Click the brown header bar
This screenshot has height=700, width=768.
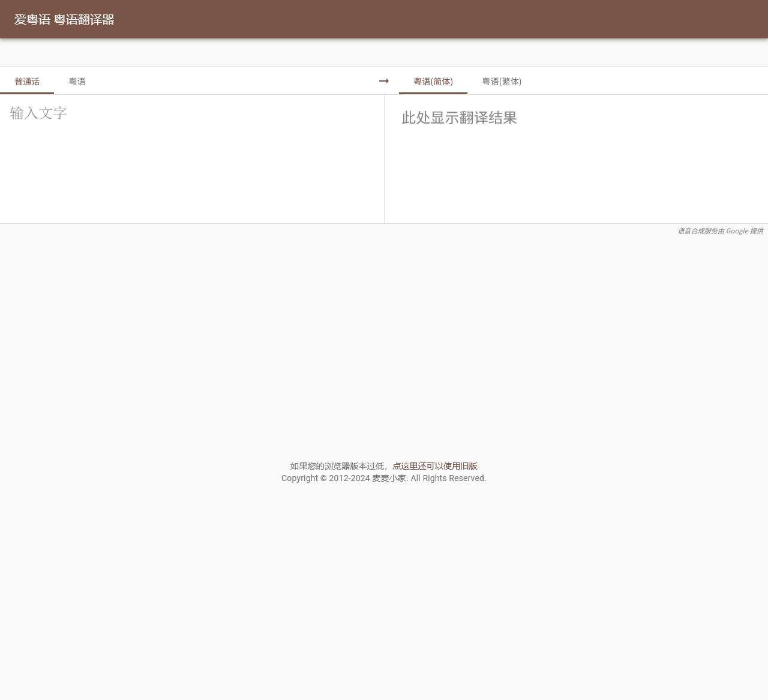pos(384,19)
